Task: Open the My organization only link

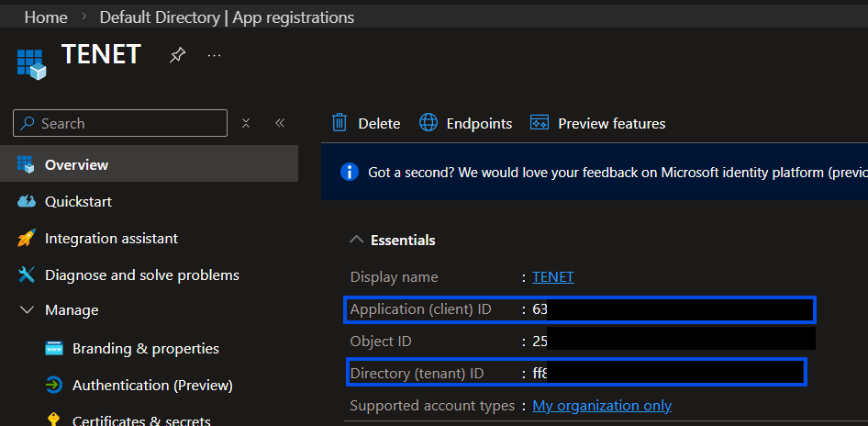Action: click(602, 406)
